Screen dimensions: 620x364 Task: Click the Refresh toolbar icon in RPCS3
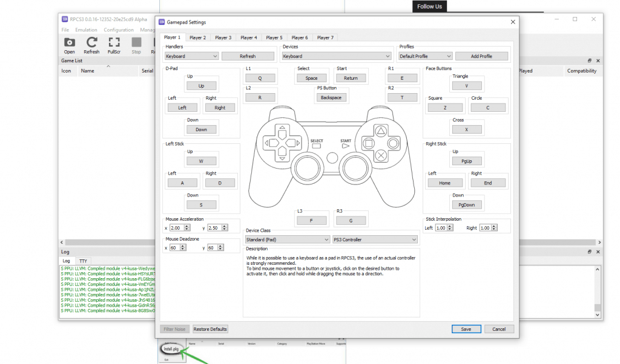(91, 45)
